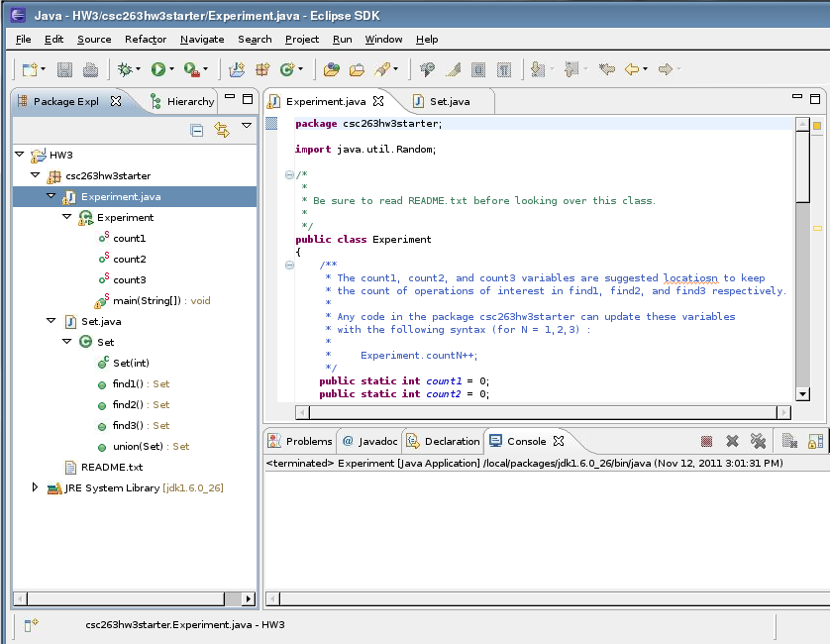
Task: Toggle Show Whitespace Characters toolbar button
Action: click(x=504, y=69)
